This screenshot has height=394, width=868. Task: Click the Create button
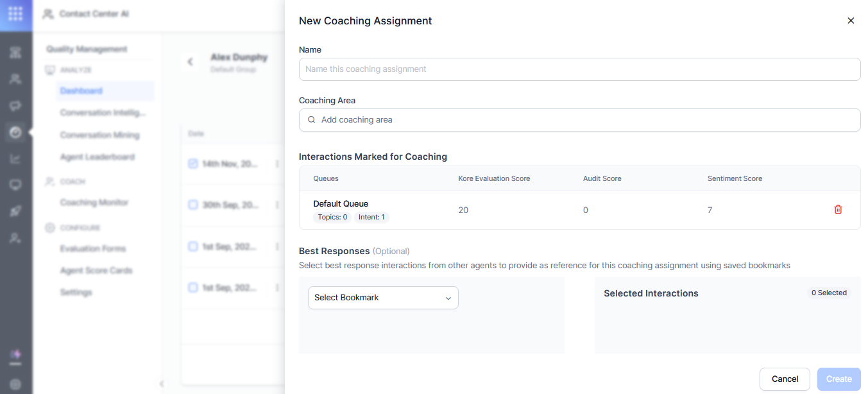pyautogui.click(x=838, y=379)
